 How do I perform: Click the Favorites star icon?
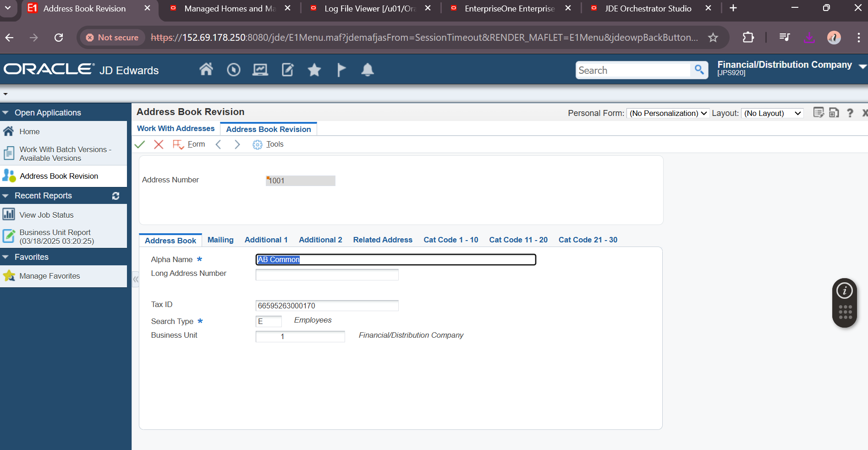[x=314, y=70]
